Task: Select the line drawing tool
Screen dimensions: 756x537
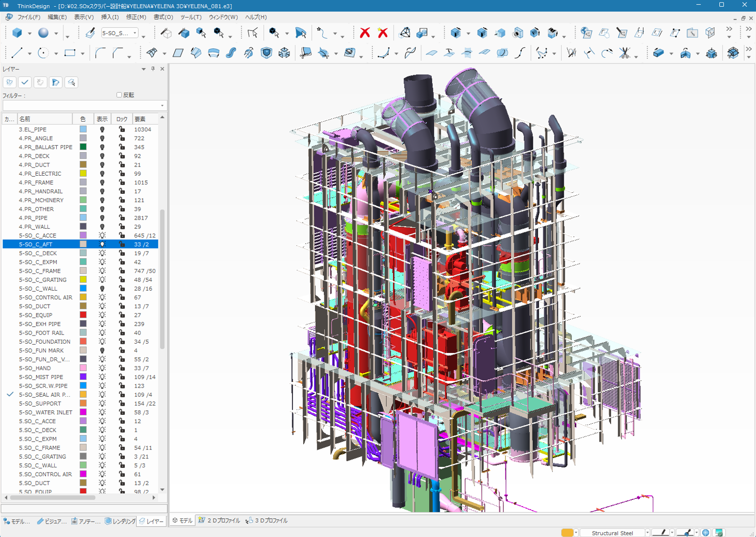Action: pos(17,53)
